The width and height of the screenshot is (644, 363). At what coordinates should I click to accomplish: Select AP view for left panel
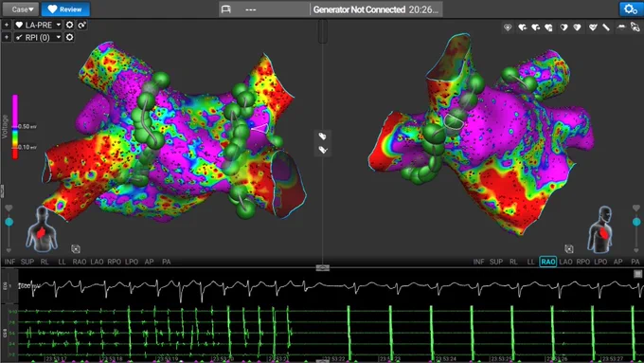[x=149, y=262]
